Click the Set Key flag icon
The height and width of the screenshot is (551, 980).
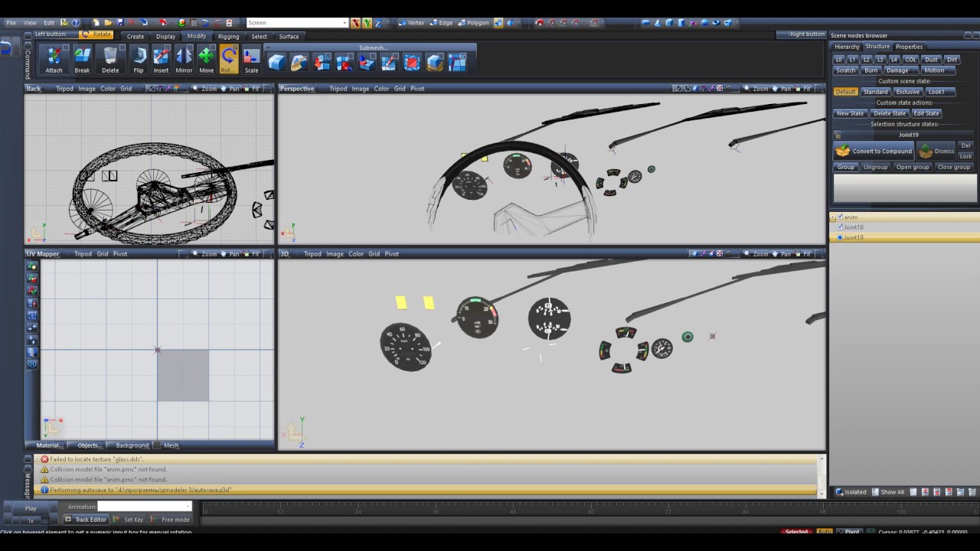point(117,520)
